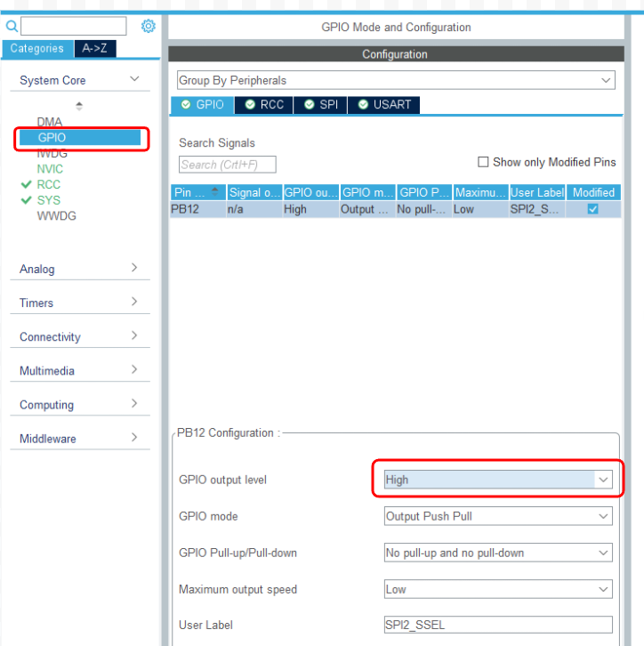
Task: Toggle Show only Modified Pins checkbox
Action: point(483,162)
